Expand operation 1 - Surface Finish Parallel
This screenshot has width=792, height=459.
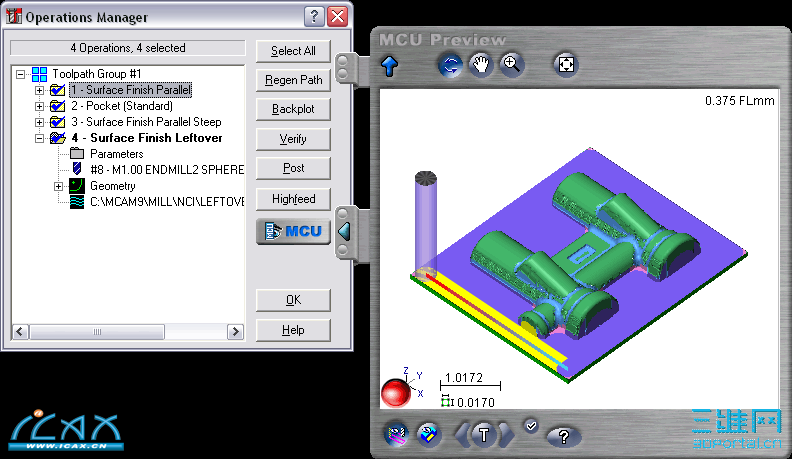[39, 90]
